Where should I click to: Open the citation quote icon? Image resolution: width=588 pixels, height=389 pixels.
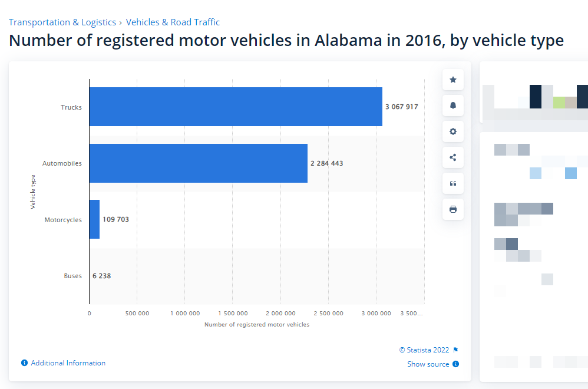(452, 183)
